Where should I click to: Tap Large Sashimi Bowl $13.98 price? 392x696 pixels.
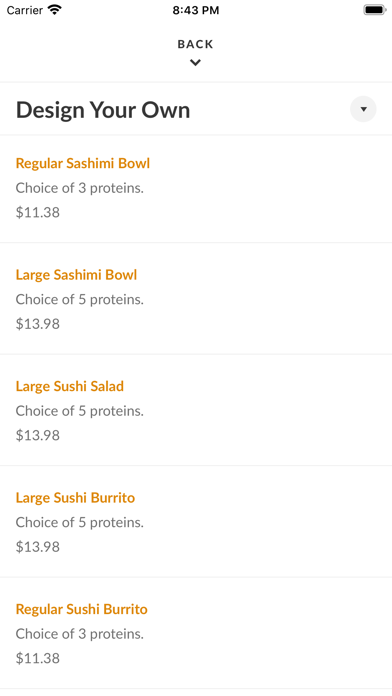[x=38, y=324]
